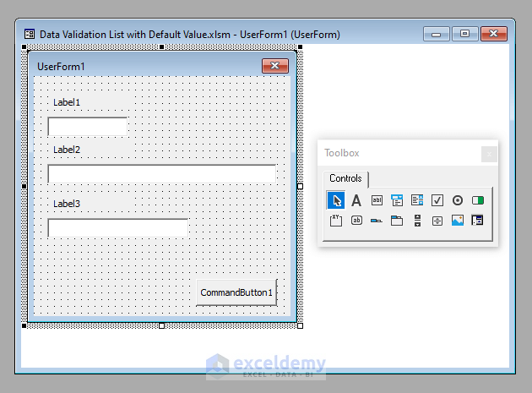Close the Toolbox panel
The image size is (532, 393).
coord(489,154)
